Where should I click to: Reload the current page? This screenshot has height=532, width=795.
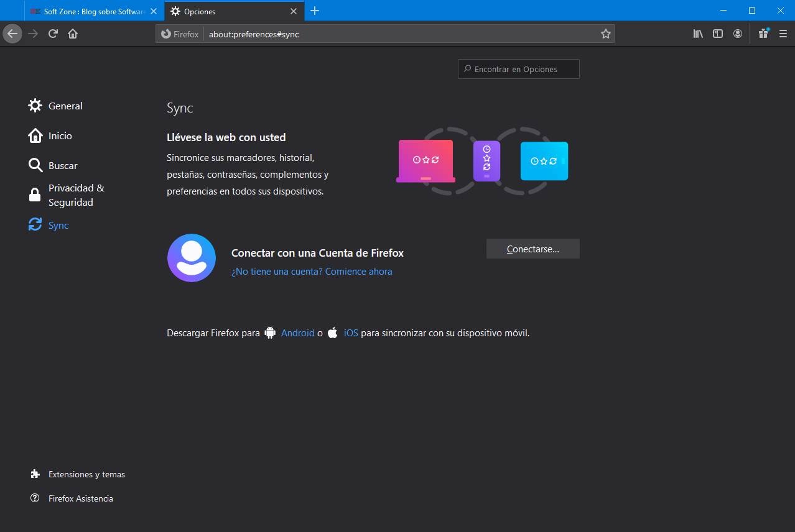(x=53, y=34)
